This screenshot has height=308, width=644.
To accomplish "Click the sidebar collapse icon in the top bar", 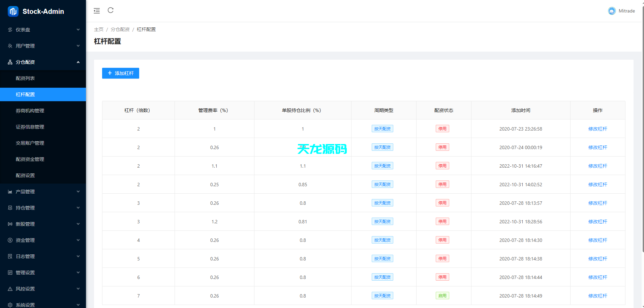I will click(97, 10).
